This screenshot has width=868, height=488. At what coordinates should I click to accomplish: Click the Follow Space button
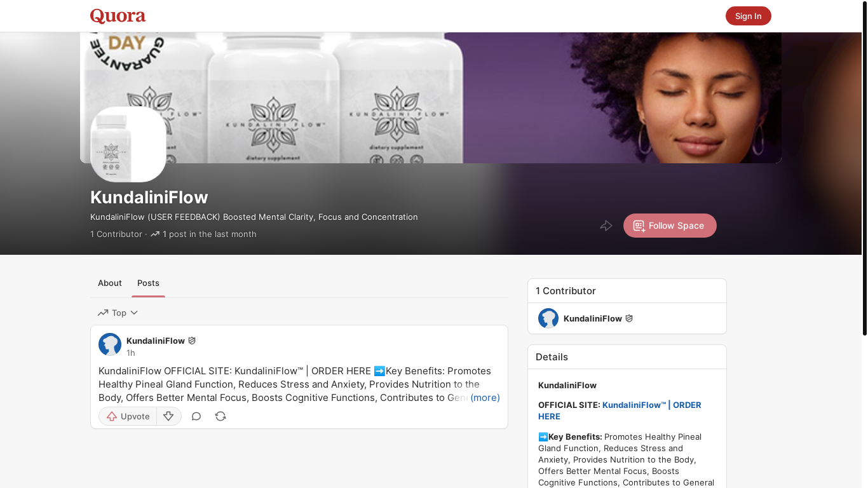click(x=670, y=226)
